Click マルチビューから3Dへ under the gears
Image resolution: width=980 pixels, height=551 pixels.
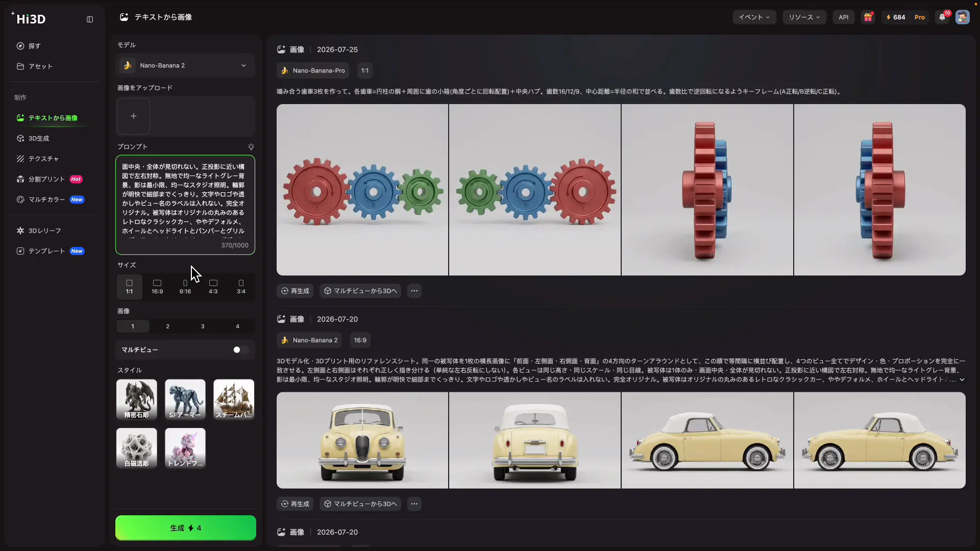click(360, 291)
